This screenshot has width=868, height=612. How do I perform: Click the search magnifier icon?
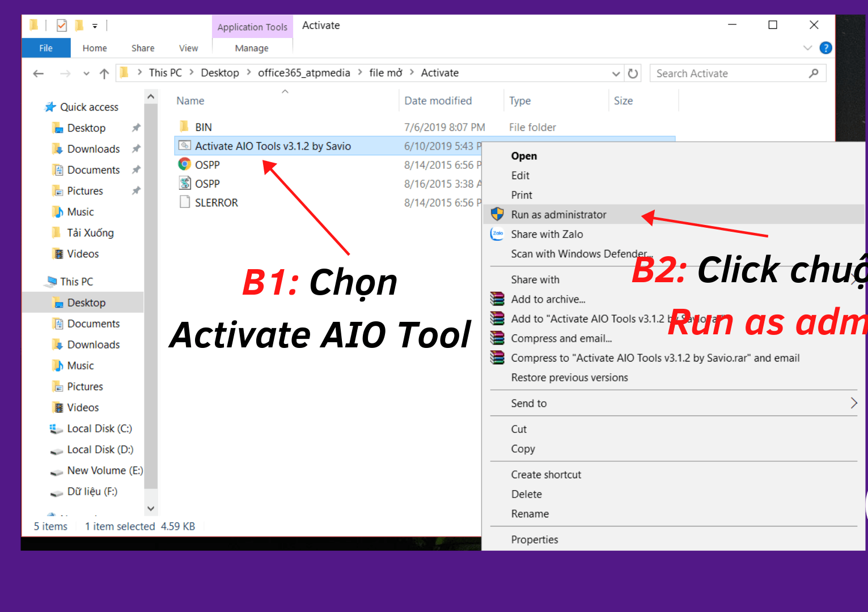point(814,73)
